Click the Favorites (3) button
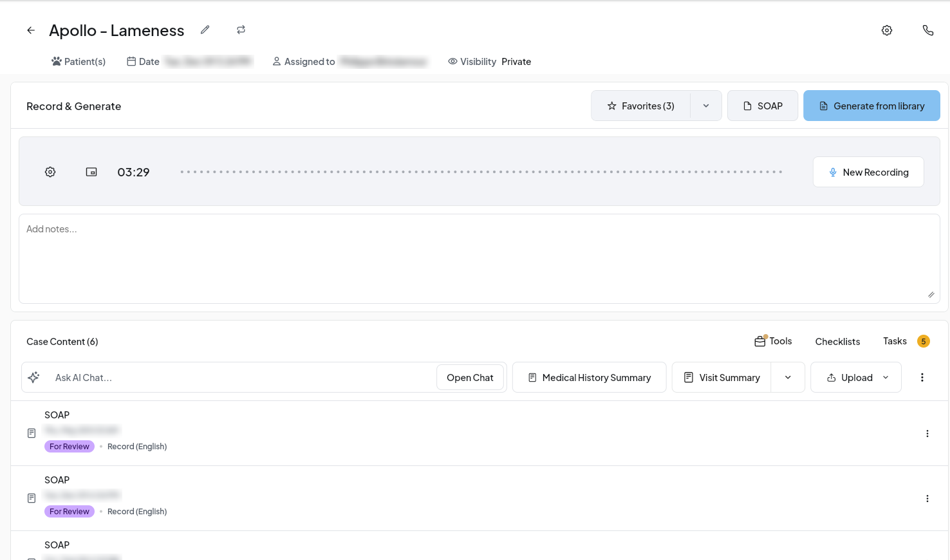Screen dimensions: 950x560 coord(641,106)
